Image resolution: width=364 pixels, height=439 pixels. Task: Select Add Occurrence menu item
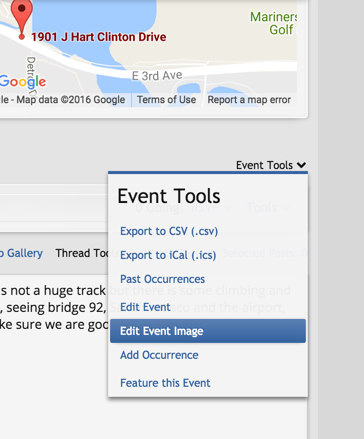coord(159,355)
